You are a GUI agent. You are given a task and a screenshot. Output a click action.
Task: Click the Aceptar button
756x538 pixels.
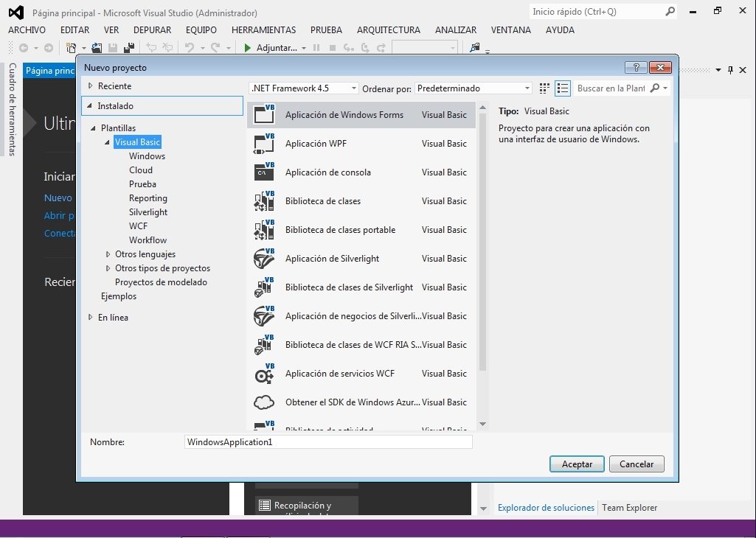[x=577, y=464]
